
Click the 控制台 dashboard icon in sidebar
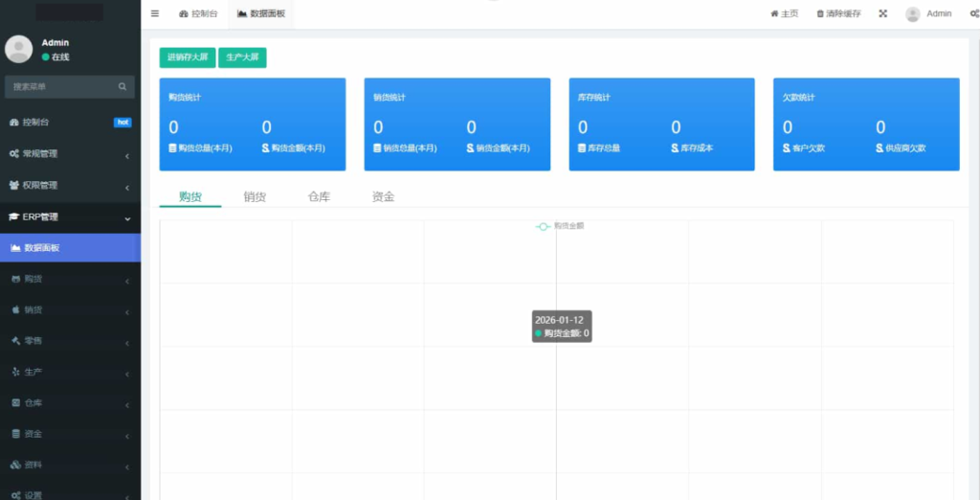(x=14, y=123)
